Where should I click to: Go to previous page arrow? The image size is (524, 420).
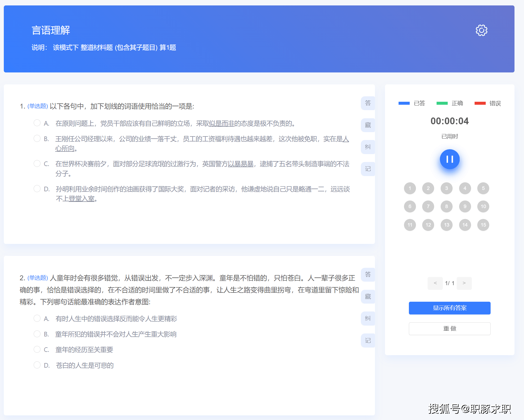point(435,283)
